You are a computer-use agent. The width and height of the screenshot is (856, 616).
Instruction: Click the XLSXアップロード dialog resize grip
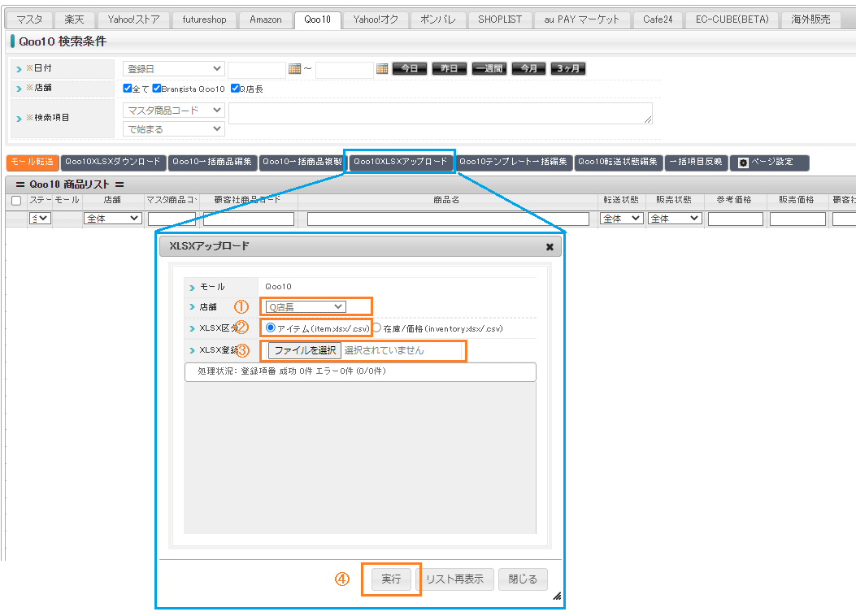(557, 596)
